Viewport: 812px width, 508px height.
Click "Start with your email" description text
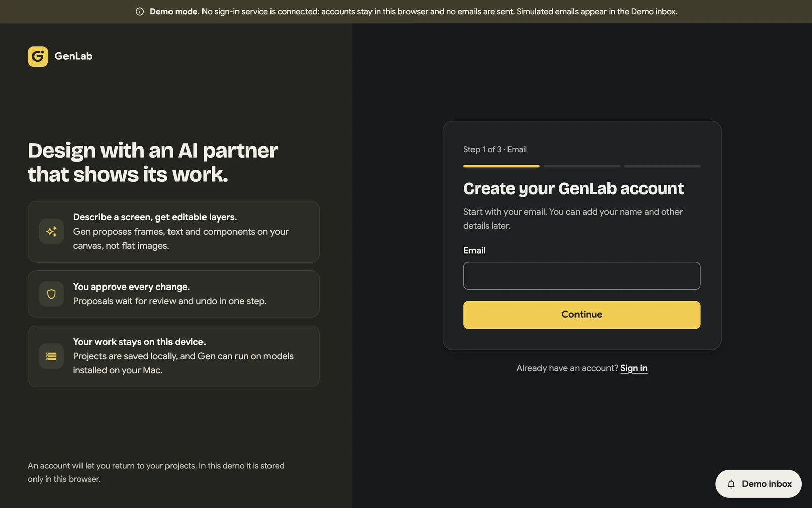coord(573,219)
